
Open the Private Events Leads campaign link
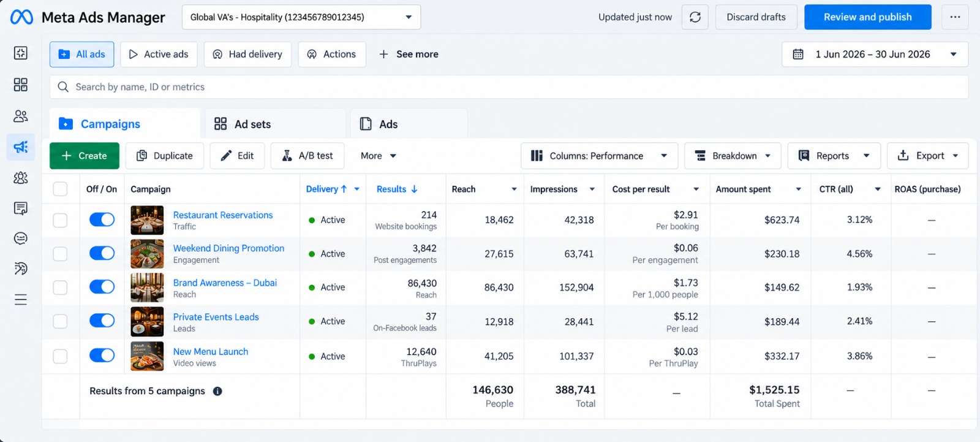(216, 317)
